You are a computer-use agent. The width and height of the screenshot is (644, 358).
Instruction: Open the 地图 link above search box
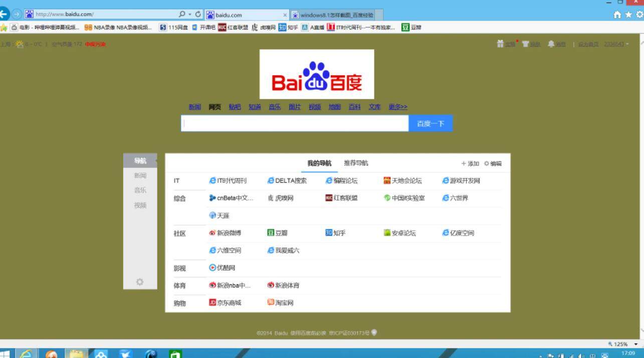[x=335, y=107]
